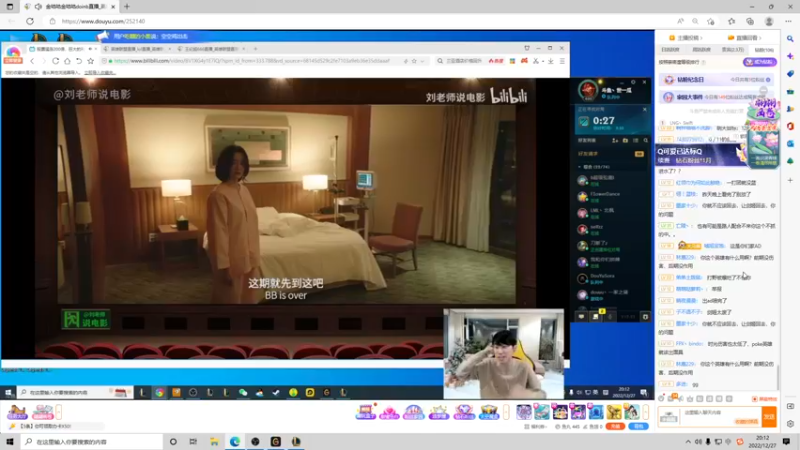Viewport: 800px width, 450px height.
Task: Expand 主播投稿 section
Action: pos(686,38)
